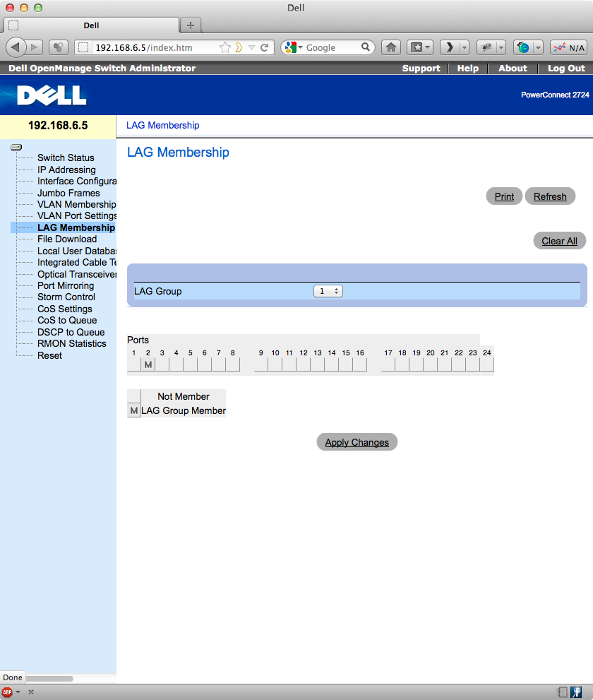This screenshot has width=593, height=700.
Task: Toggle port 2 member box marked M
Action: tap(148, 364)
